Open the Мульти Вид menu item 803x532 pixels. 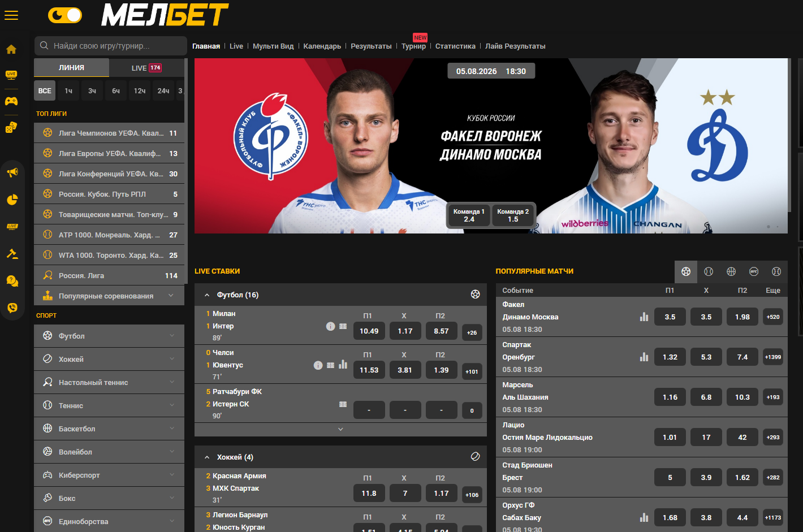(x=273, y=46)
